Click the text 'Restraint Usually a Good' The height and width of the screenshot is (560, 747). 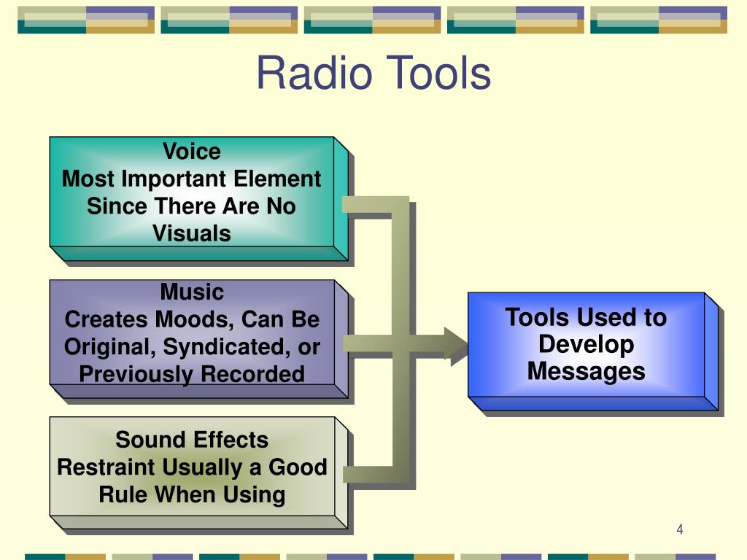pyautogui.click(x=192, y=467)
